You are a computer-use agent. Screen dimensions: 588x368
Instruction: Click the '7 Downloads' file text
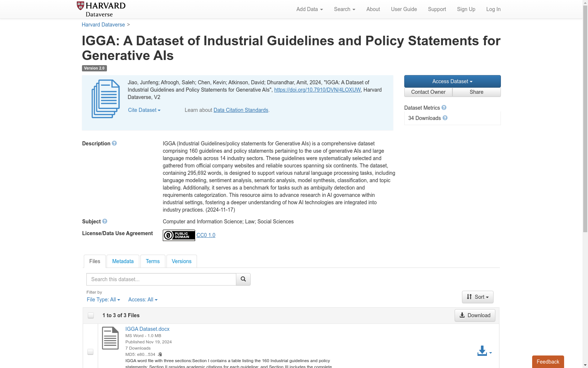138,348
